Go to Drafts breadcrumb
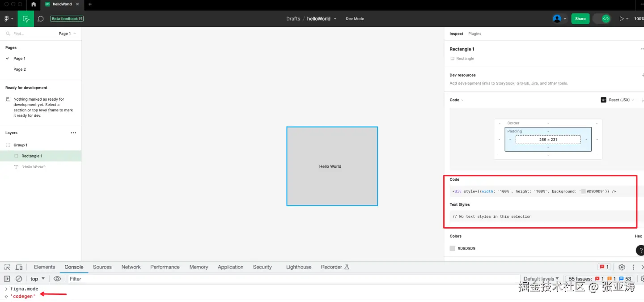 (293, 19)
